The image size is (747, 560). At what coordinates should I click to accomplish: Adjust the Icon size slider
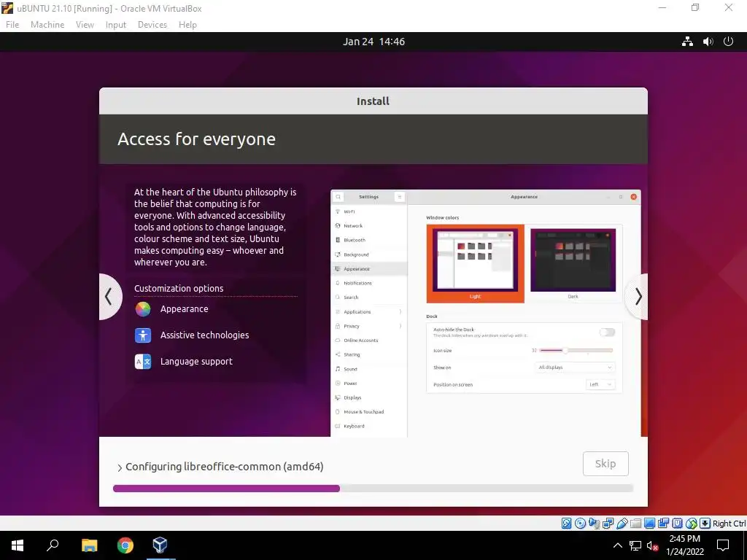coord(576,351)
